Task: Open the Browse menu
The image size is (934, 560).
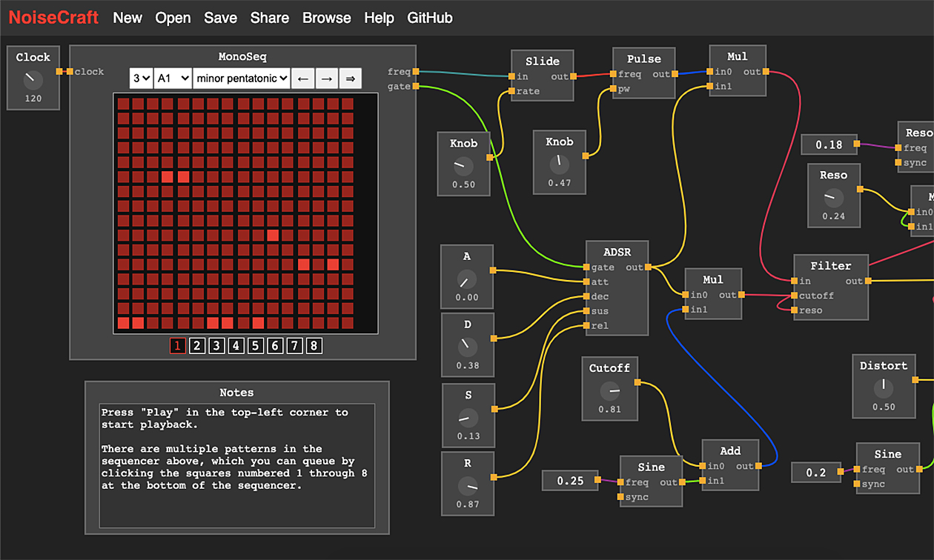Action: coord(326,18)
